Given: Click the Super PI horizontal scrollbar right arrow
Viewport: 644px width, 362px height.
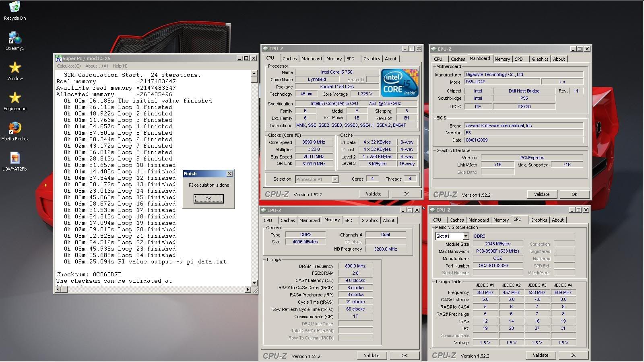Looking at the screenshot, I should (248, 289).
